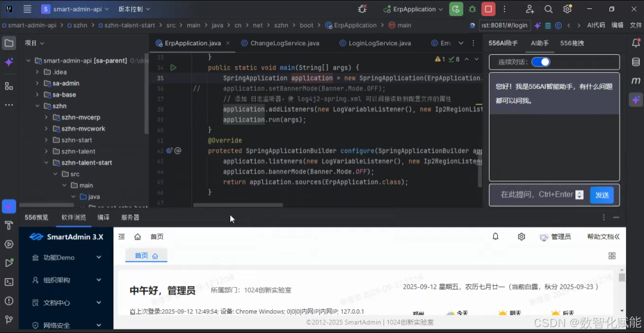
Task: Click the green debug bug icon
Action: (472, 9)
